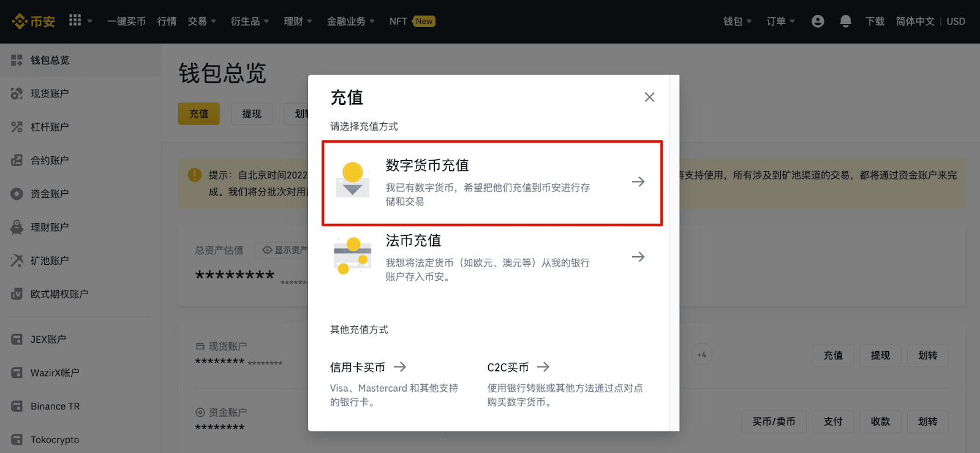Click the 请选择充值方式 text
Image resolution: width=980 pixels, height=453 pixels.
click(364, 126)
